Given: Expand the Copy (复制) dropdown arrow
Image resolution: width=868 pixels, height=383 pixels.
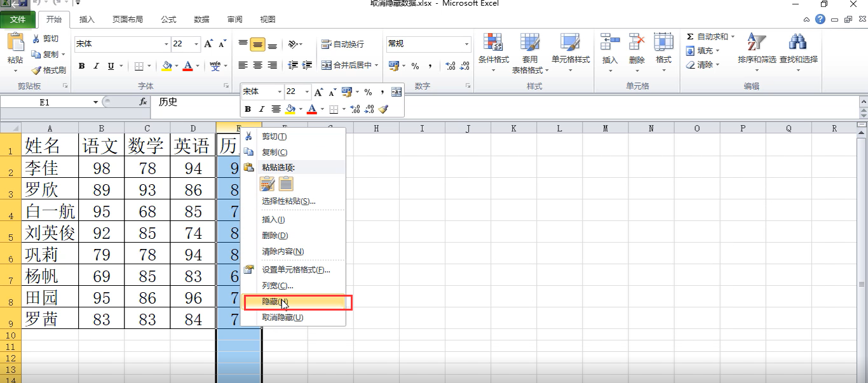Looking at the screenshot, I should point(63,55).
